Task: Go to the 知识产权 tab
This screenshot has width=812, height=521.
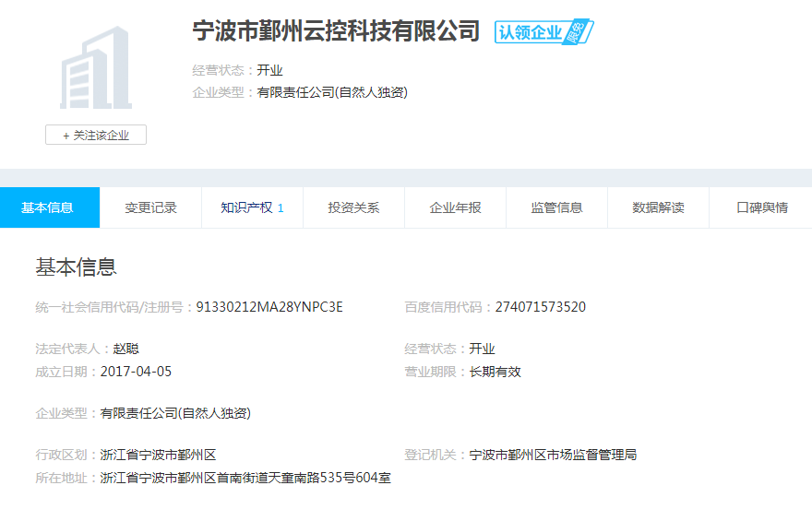Action: tap(251, 207)
